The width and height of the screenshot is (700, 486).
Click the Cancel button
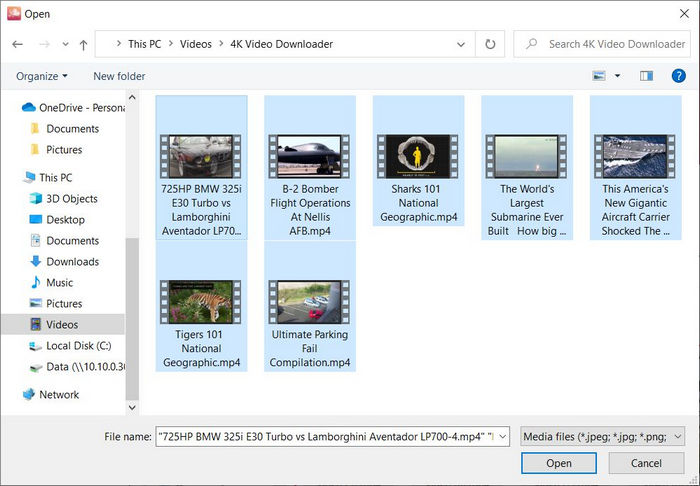[x=646, y=463]
